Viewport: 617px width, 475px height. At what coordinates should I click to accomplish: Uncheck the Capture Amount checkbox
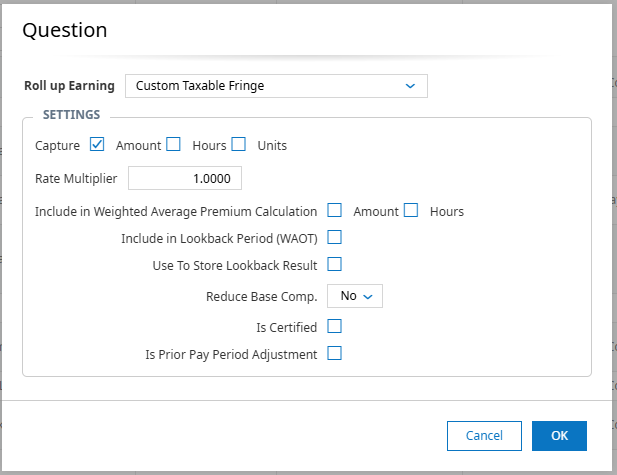[x=97, y=144]
